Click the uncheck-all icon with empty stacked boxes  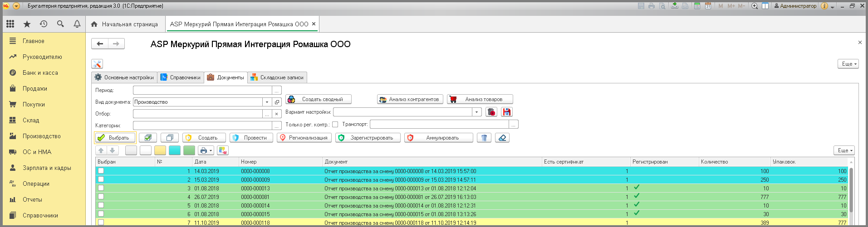click(x=170, y=138)
